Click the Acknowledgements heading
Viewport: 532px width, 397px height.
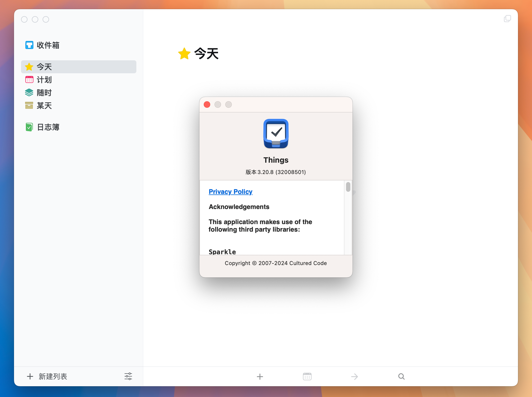(239, 207)
